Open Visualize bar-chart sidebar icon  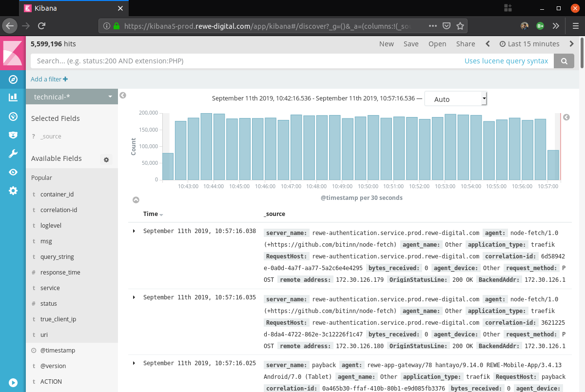13,98
